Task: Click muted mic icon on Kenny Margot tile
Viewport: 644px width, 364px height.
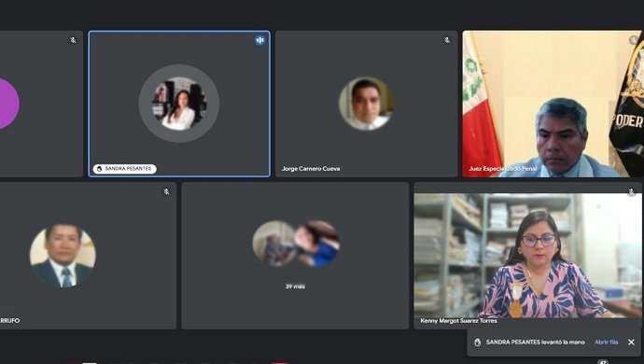Action: click(632, 192)
